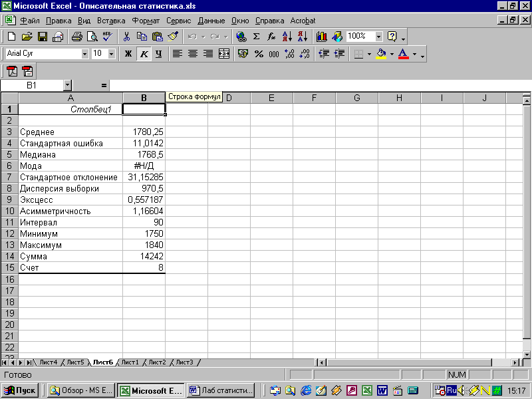532x399 pixels.
Task: Expand the zoom 100% dropdown
Action: click(x=378, y=37)
